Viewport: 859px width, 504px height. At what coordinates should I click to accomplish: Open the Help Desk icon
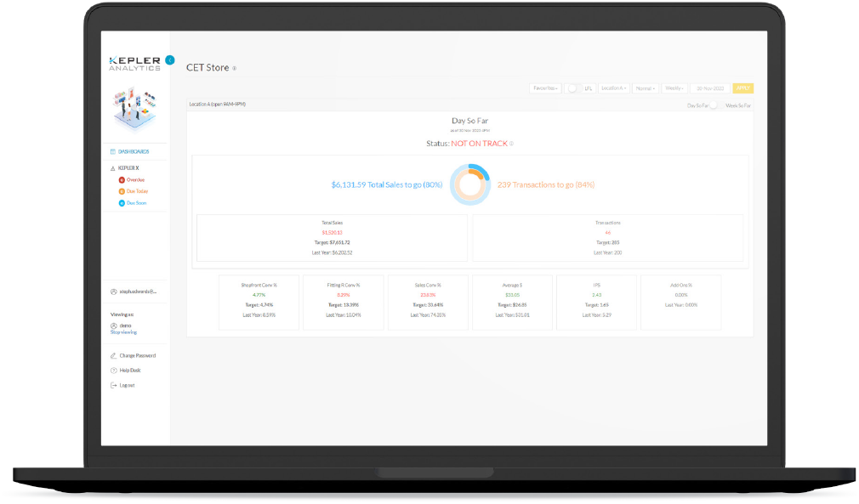click(x=112, y=369)
